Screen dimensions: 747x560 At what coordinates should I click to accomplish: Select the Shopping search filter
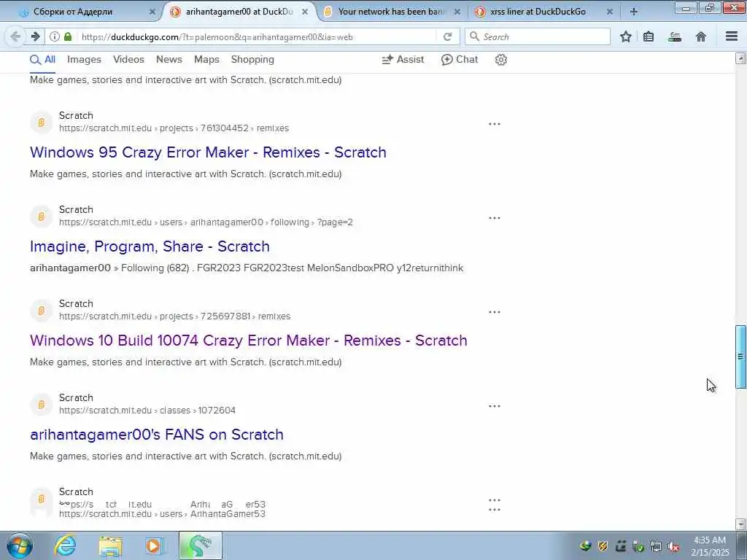click(252, 60)
